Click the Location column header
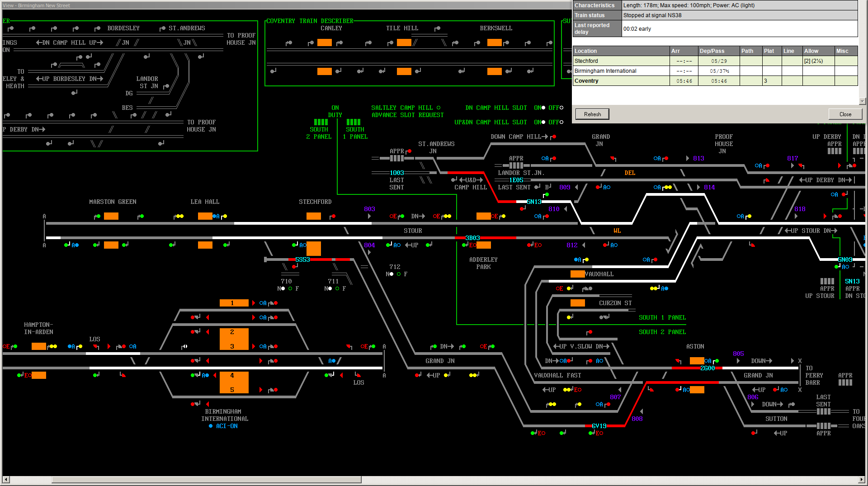 621,51
